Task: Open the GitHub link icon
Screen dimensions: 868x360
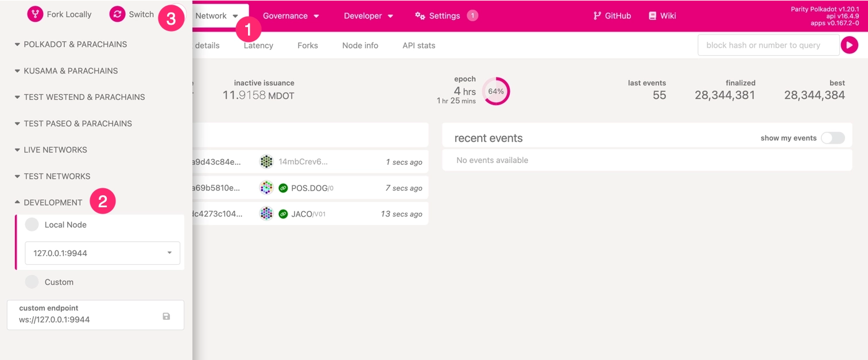Action: click(597, 16)
